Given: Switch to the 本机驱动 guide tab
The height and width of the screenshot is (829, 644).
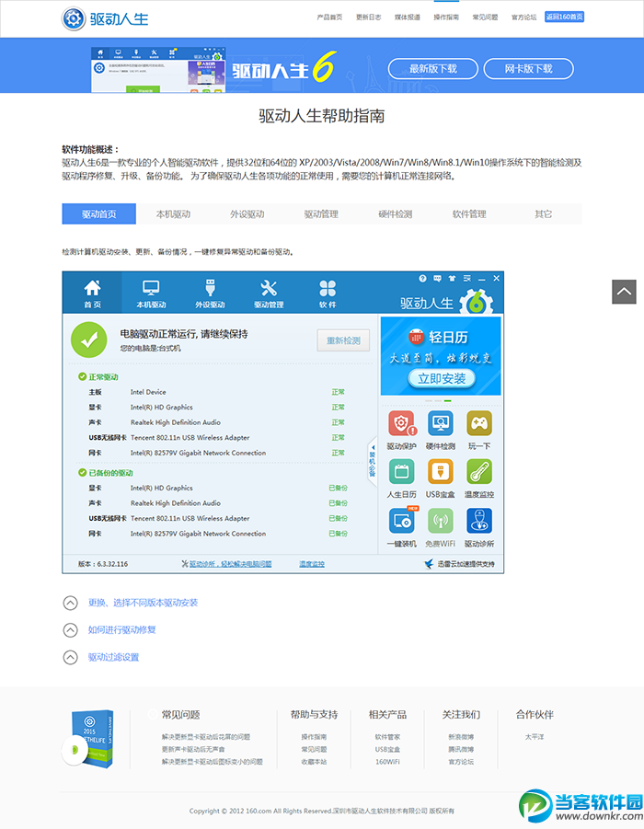Looking at the screenshot, I should pos(173,213).
